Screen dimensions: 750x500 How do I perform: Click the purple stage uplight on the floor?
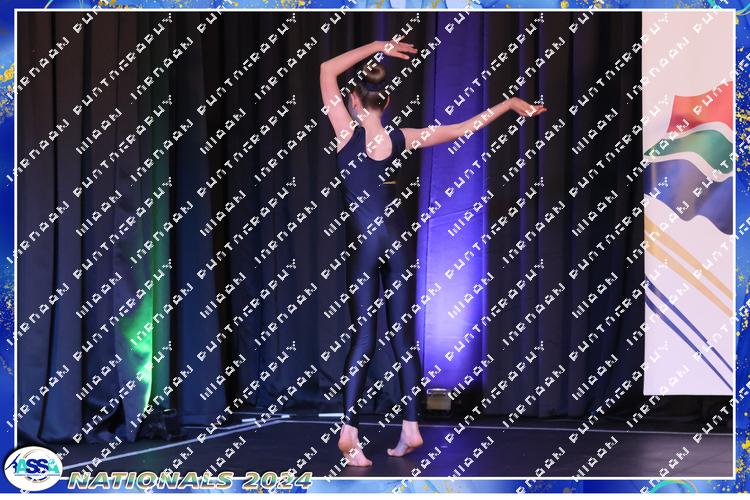[439, 400]
